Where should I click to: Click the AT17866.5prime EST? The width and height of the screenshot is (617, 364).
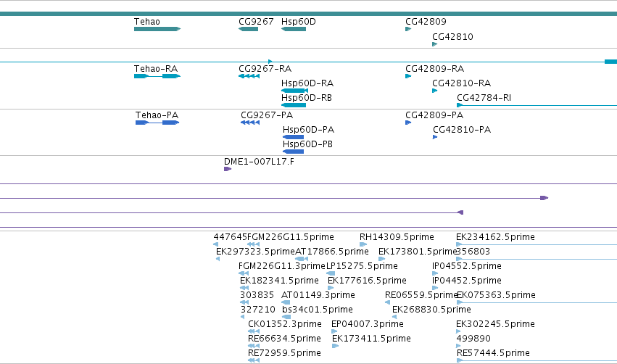coord(302,259)
